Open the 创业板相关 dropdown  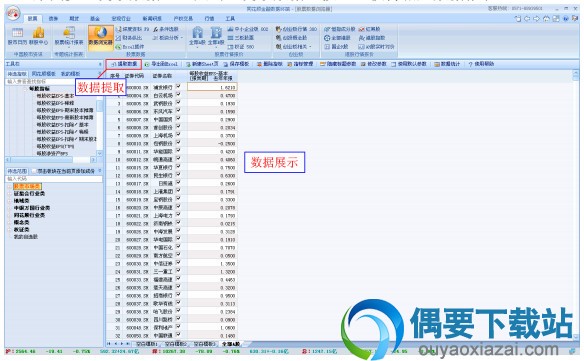pyautogui.click(x=310, y=47)
